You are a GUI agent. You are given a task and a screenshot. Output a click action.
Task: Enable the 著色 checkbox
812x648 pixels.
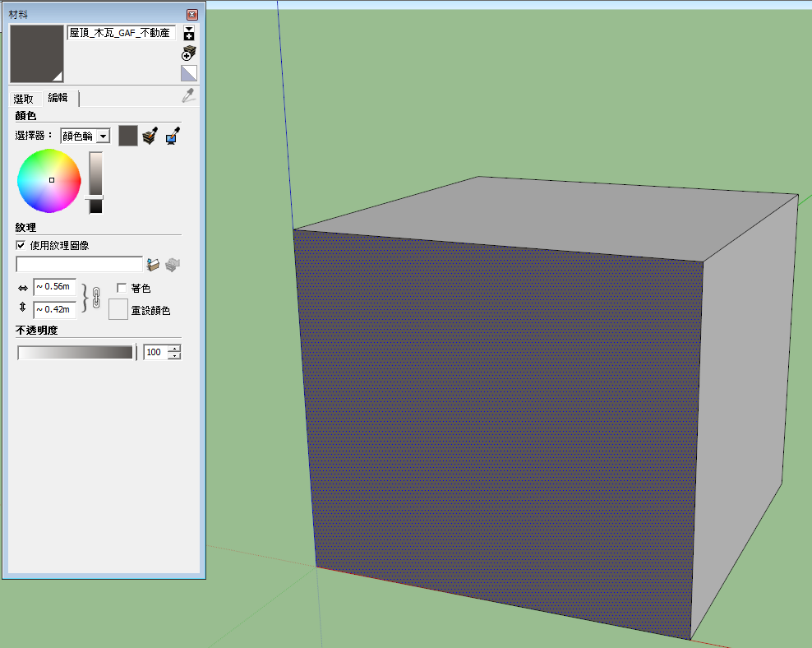122,289
